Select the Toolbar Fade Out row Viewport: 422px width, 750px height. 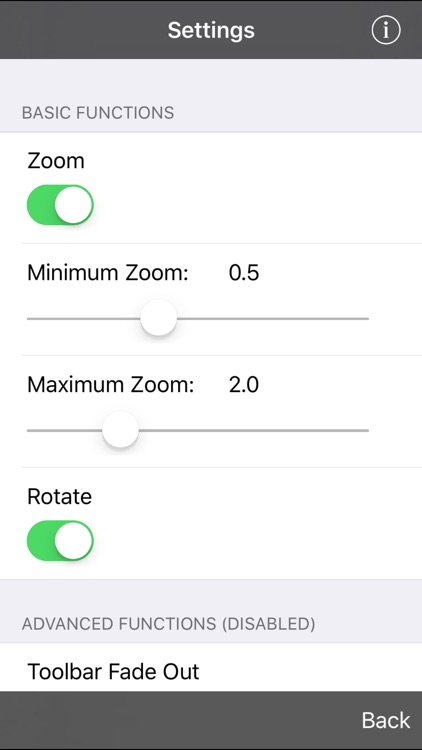coord(211,667)
